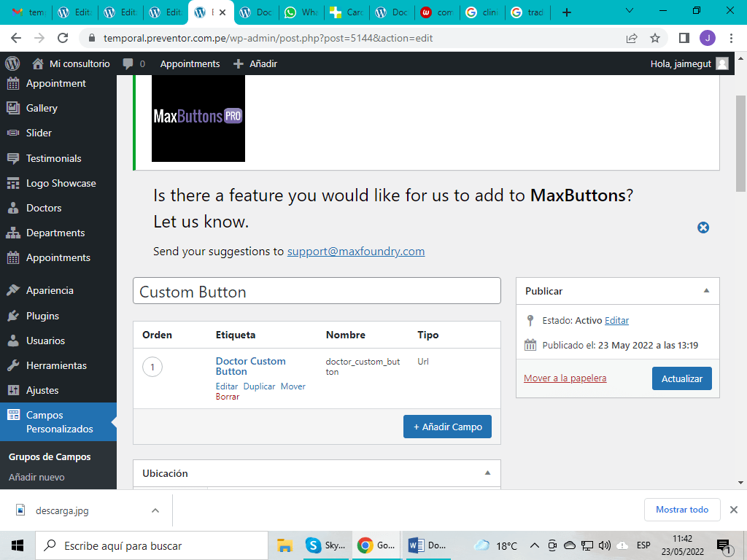The image size is (747, 560).
Task: Open the Herramientas menu
Action: point(56,365)
